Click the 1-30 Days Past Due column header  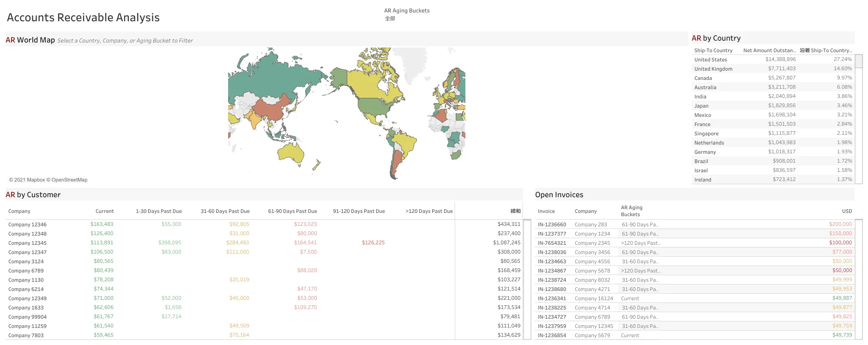tap(158, 211)
